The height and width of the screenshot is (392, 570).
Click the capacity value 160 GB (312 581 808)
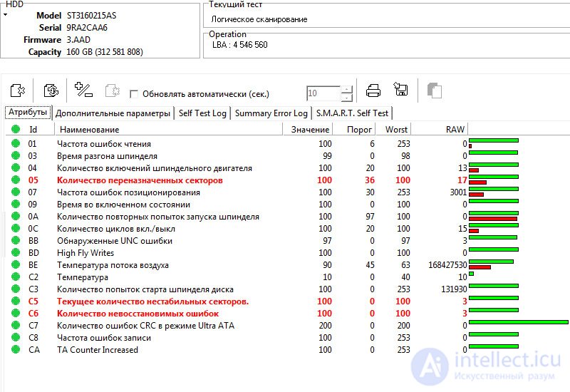pos(105,52)
